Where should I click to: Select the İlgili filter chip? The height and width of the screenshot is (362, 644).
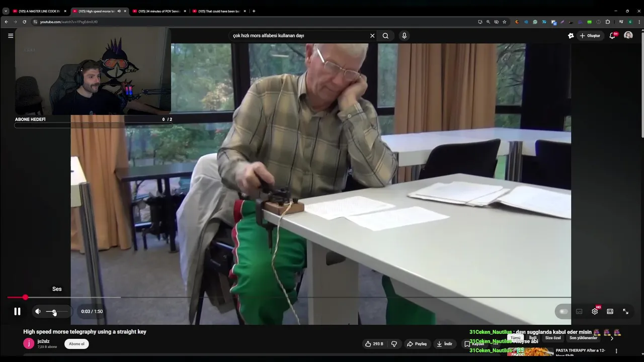point(533,338)
